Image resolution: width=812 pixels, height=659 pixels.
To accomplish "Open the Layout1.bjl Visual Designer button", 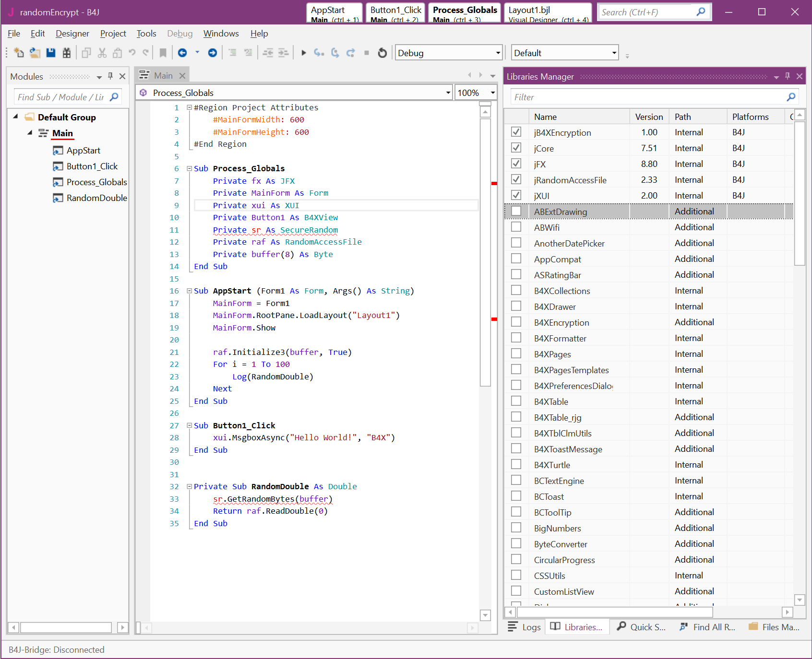I will pos(548,13).
